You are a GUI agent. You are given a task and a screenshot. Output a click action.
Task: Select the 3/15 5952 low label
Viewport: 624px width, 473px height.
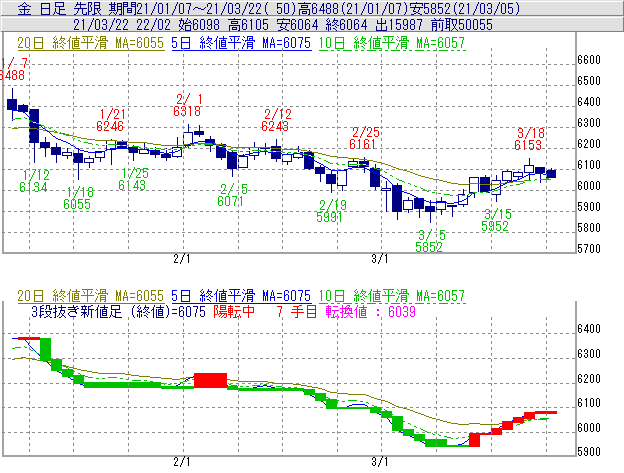click(496, 220)
